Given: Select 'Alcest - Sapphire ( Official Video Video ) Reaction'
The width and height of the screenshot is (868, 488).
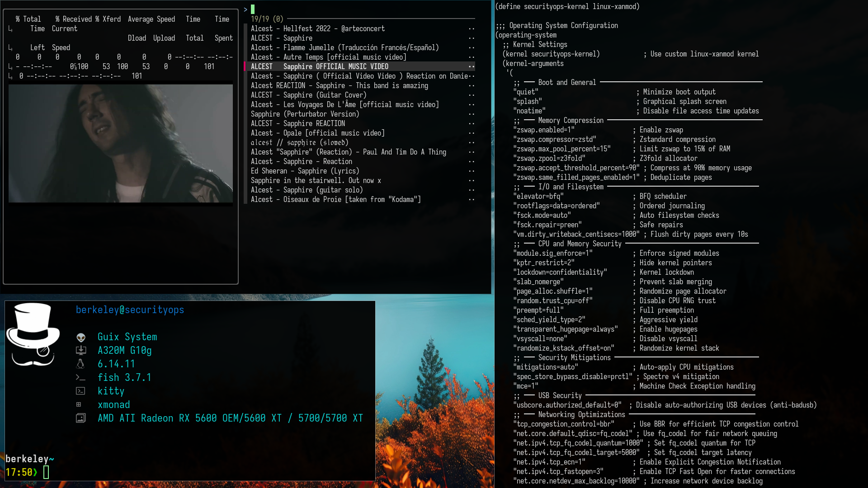Looking at the screenshot, I should click(359, 76).
